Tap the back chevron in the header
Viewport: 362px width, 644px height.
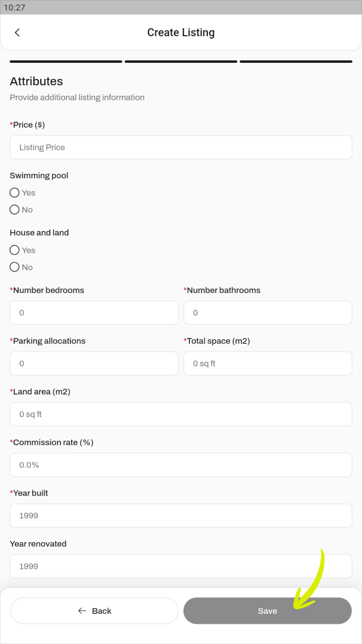pos(17,33)
